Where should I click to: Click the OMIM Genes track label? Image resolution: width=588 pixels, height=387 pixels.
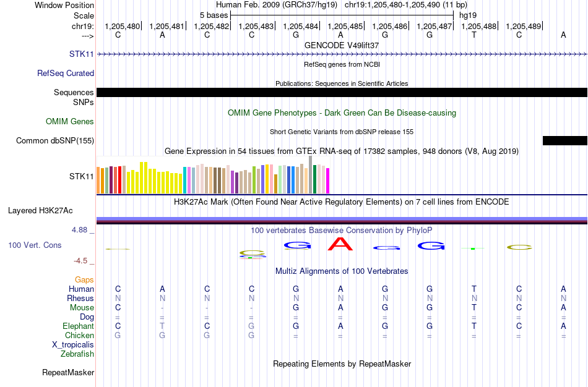tap(70, 121)
